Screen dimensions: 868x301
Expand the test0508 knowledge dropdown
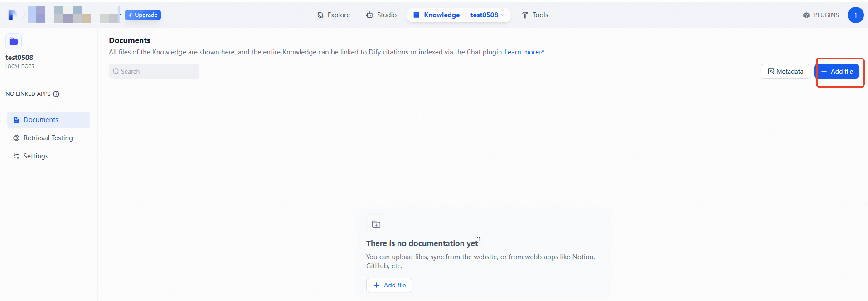point(487,15)
